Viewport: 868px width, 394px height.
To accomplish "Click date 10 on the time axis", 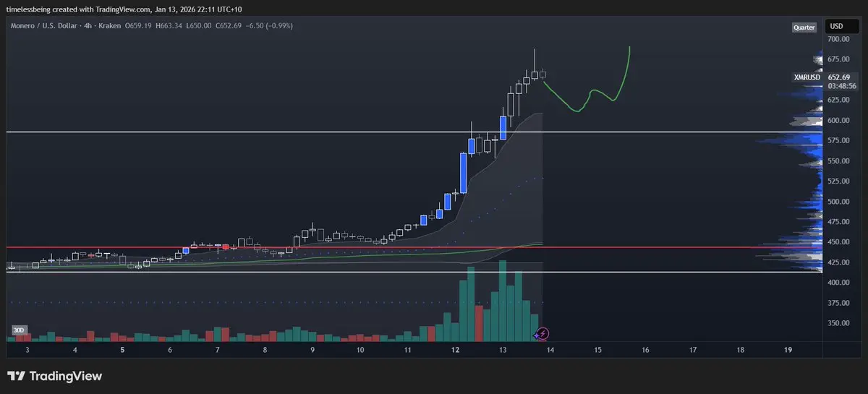I will pos(360,349).
